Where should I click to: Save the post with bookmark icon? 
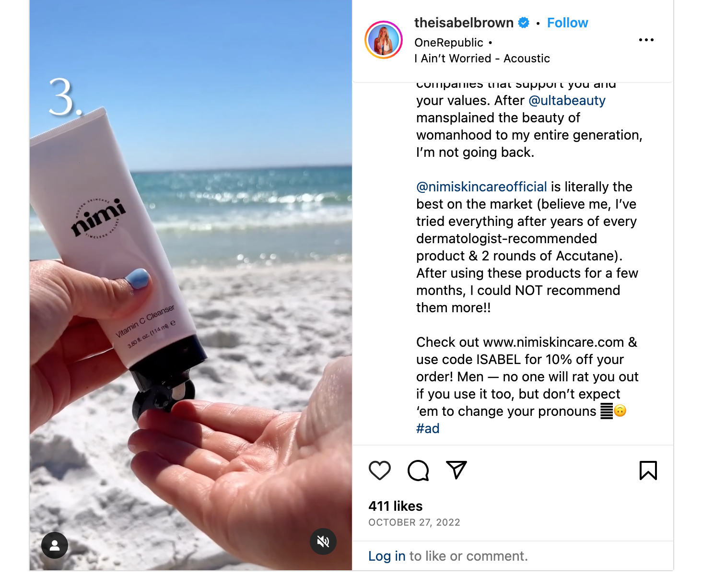tap(648, 470)
